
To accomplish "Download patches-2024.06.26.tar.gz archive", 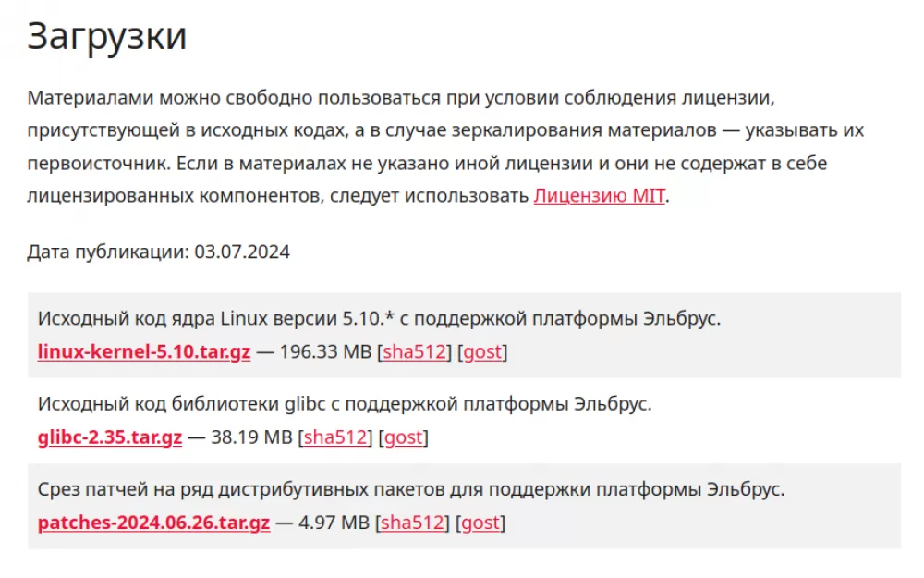I will pyautogui.click(x=153, y=523).
